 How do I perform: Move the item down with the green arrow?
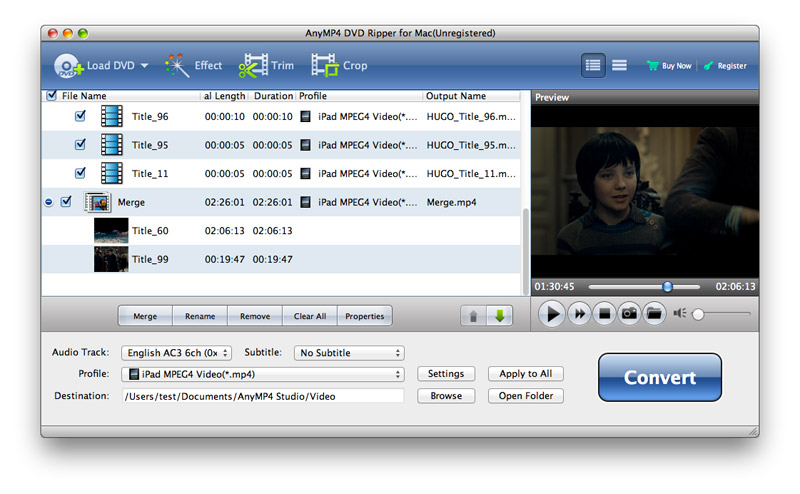click(x=500, y=316)
